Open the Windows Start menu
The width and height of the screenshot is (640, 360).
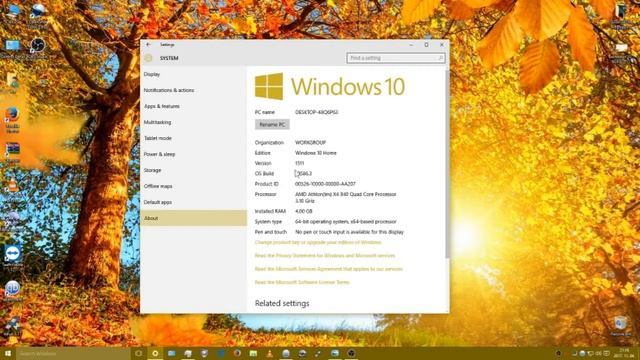[8, 353]
